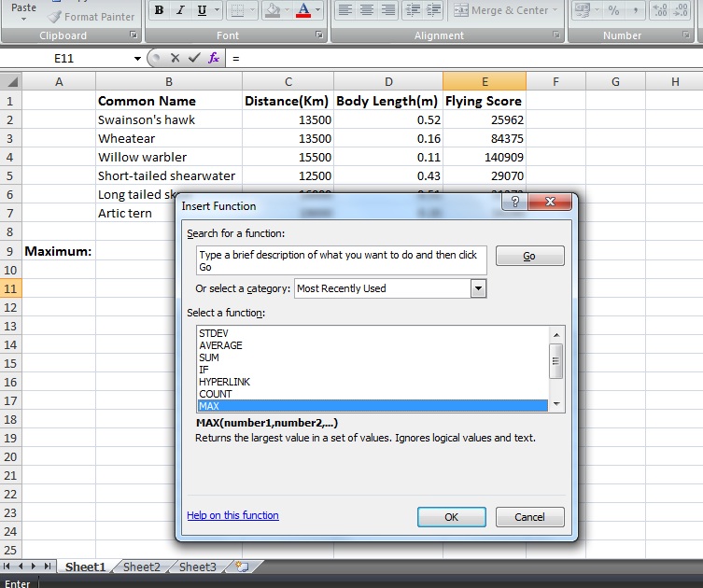This screenshot has width=703, height=588.
Task: Increase decimal places
Action: click(x=660, y=10)
